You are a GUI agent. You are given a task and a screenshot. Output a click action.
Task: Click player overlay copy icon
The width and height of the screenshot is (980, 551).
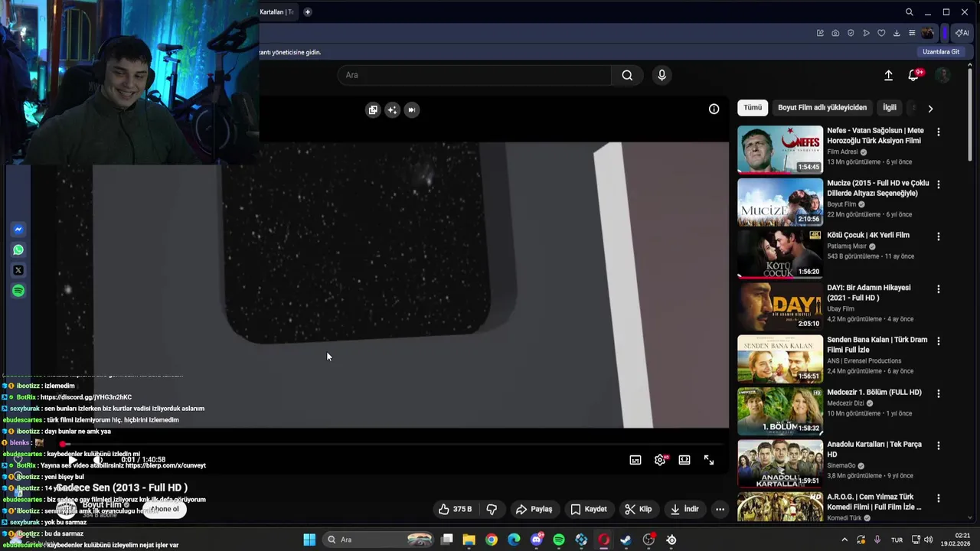coord(373,110)
